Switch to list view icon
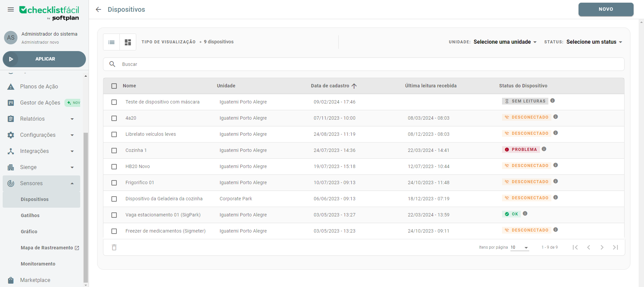 111,42
